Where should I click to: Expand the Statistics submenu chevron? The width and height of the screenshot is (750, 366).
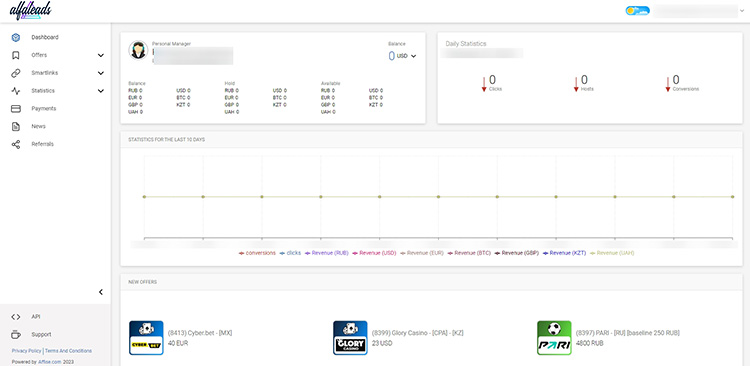[x=101, y=91]
